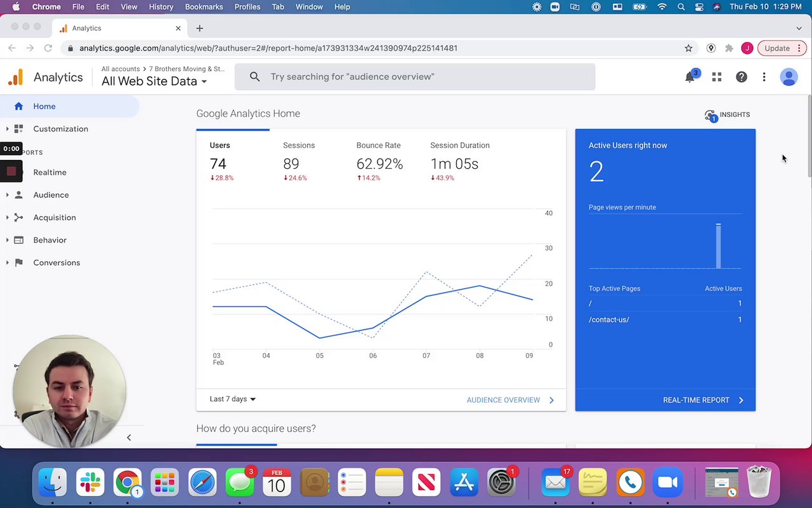
Task: Open Messages from the dock
Action: pyautogui.click(x=240, y=483)
